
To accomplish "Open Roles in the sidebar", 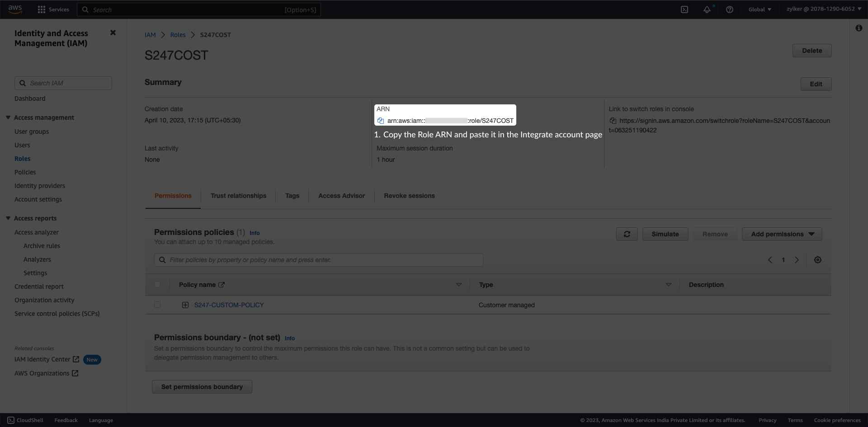I will (23, 159).
